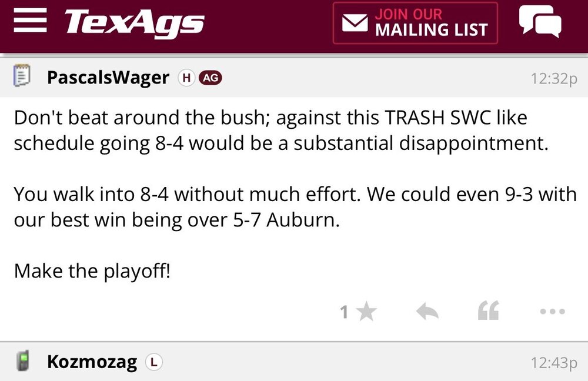Quote PascalsWager's post

pos(488,311)
